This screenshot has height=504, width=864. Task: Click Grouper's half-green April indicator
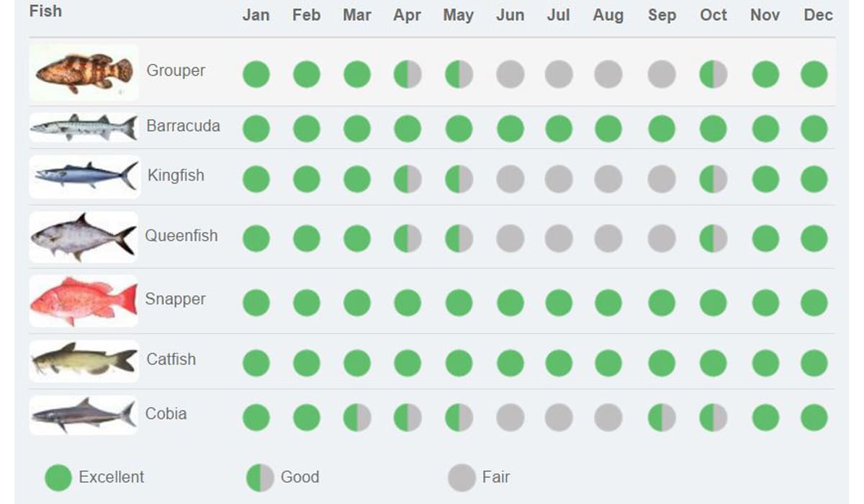pyautogui.click(x=408, y=74)
